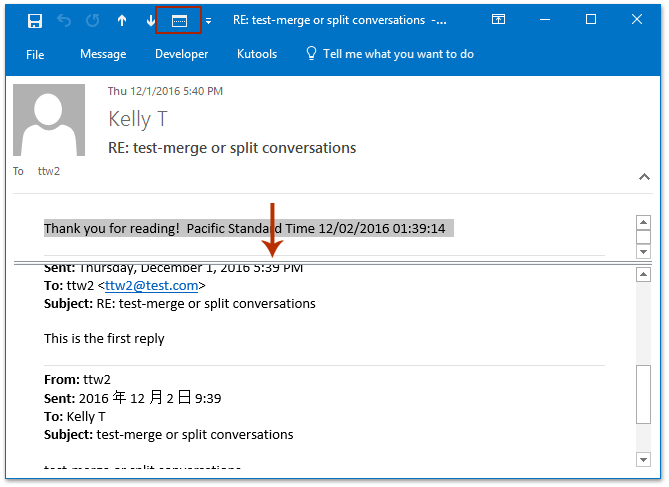The height and width of the screenshot is (487, 669).
Task: Open the File tab
Action: pyautogui.click(x=35, y=54)
